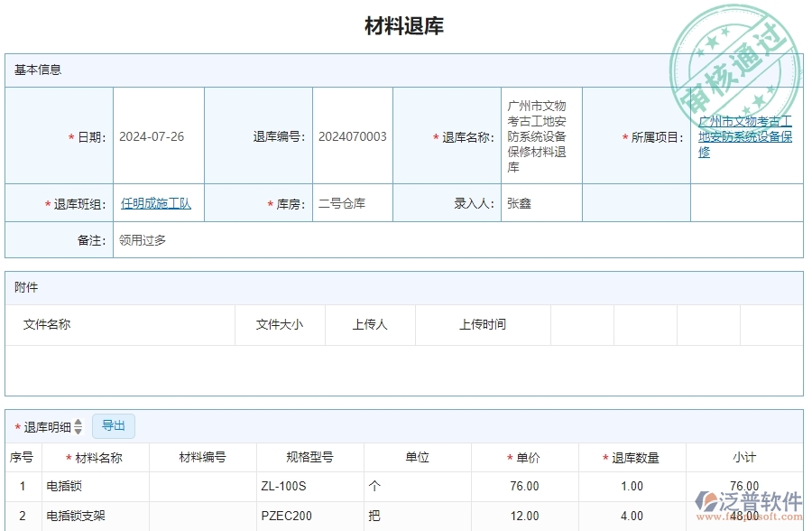The image size is (812, 531).
Task: Open the 退库班组 selector 任明成施工队
Action: tap(155, 202)
